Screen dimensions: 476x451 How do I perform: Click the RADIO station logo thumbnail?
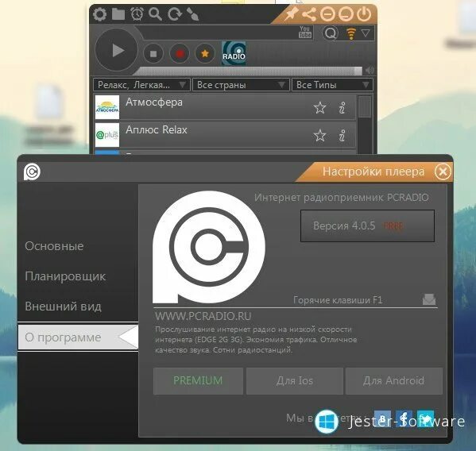234,53
